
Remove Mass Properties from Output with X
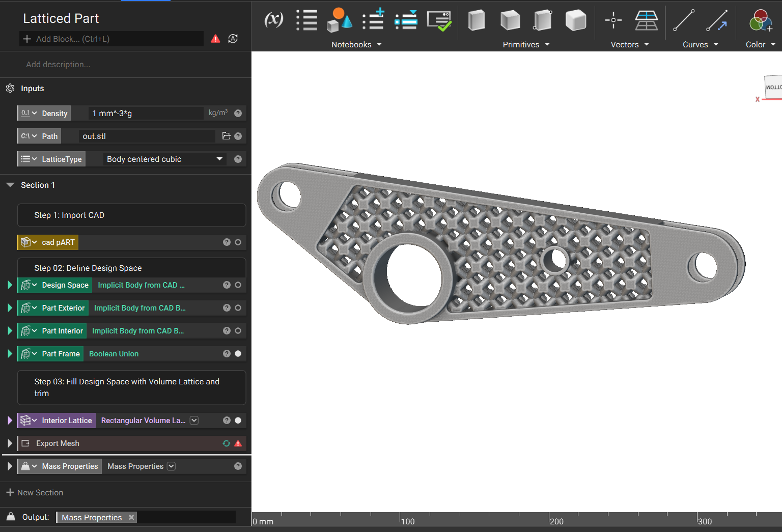131,517
